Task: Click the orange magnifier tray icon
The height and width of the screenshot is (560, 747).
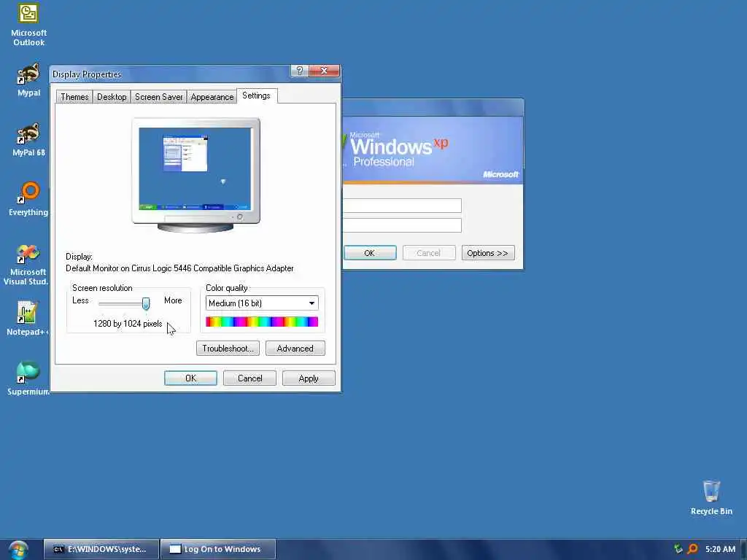Action: coord(693,549)
